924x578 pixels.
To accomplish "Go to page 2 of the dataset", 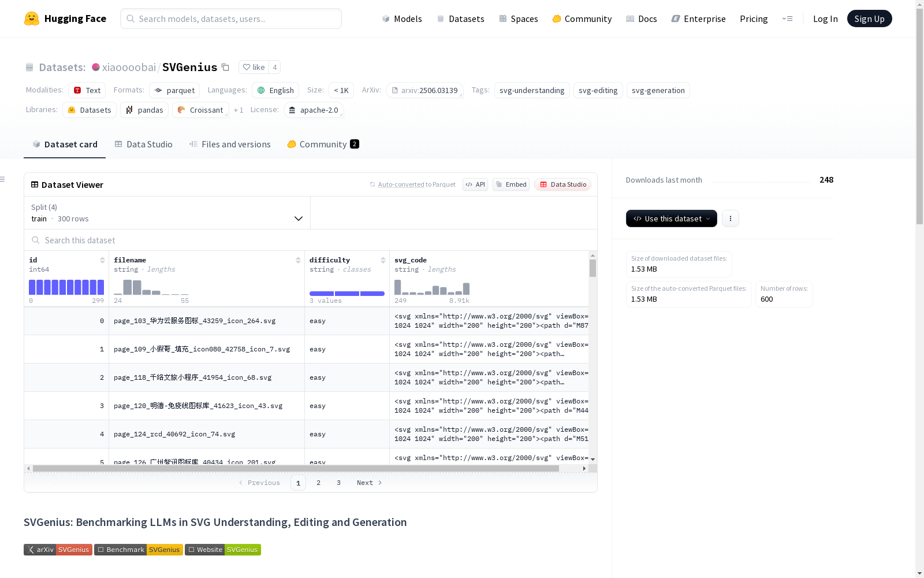I will (x=318, y=483).
